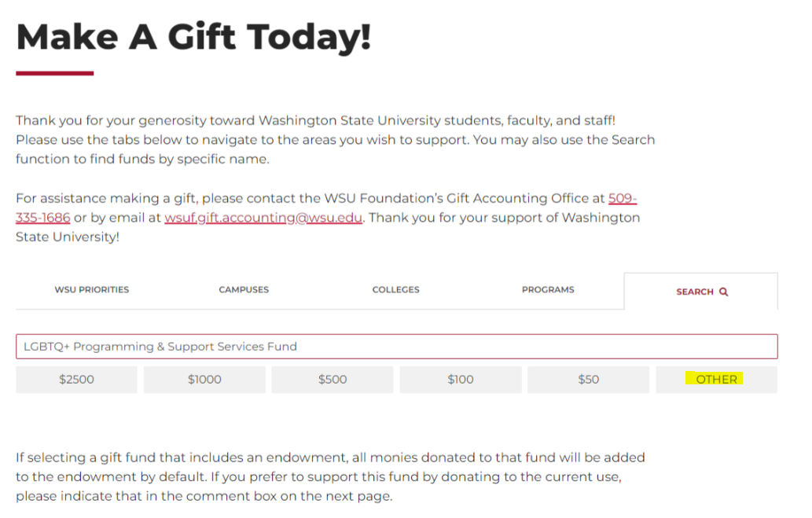This screenshot has height=518, width=812.
Task: Click the red divider line under heading
Action: (x=54, y=74)
